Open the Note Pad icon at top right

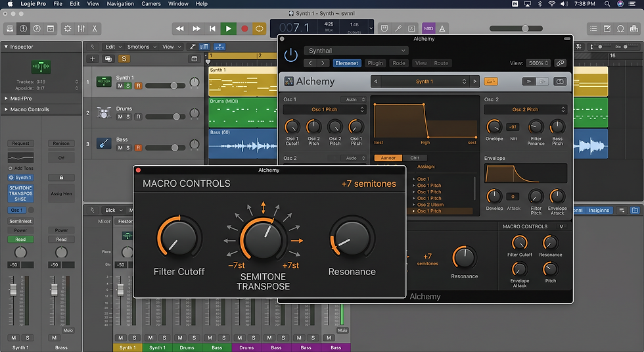(x=607, y=29)
